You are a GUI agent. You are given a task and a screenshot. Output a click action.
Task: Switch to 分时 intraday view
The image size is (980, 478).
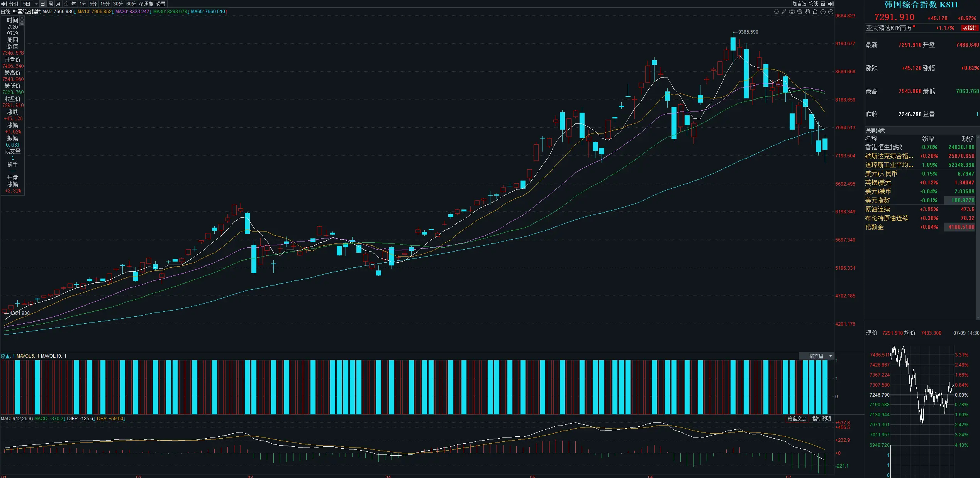click(14, 4)
